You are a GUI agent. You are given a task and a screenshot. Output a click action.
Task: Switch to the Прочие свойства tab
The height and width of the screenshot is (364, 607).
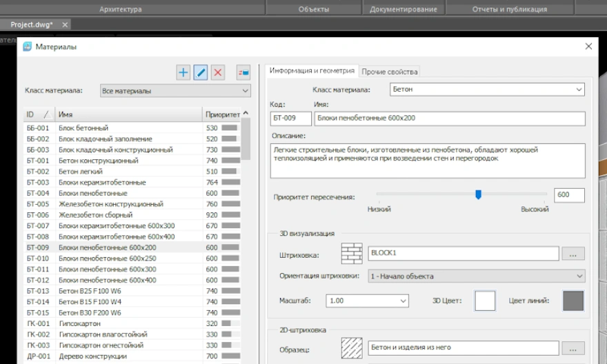(390, 72)
